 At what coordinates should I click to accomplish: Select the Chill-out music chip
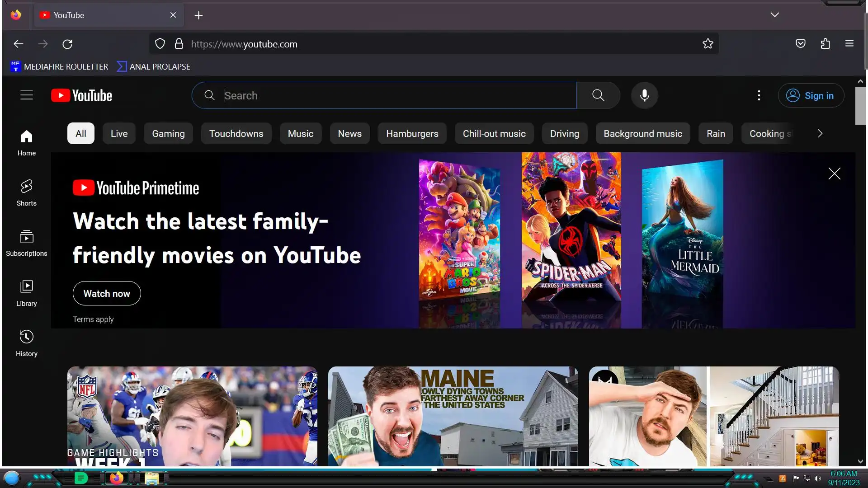(494, 134)
